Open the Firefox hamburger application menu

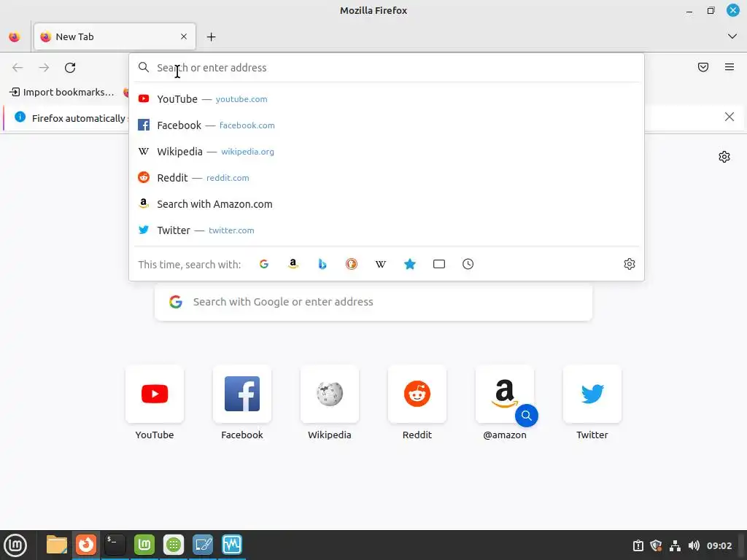[729, 67]
